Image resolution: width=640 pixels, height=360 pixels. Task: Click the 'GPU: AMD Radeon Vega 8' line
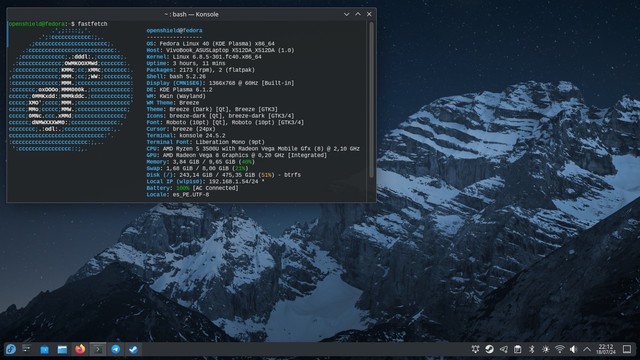click(237, 155)
